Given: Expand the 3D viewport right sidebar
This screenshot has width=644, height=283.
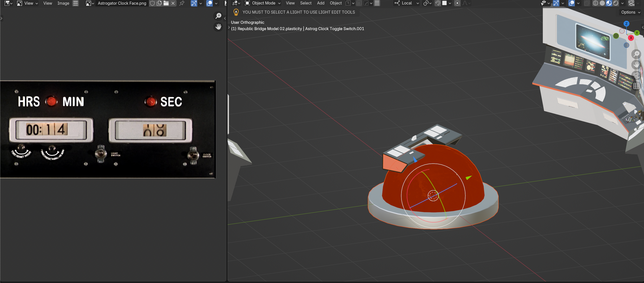Looking at the screenshot, I should tap(643, 27).
